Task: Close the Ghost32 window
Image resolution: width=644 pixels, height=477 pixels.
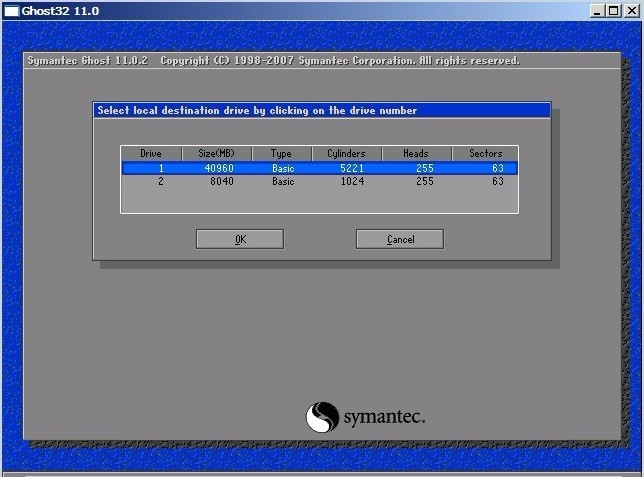Action: click(632, 11)
